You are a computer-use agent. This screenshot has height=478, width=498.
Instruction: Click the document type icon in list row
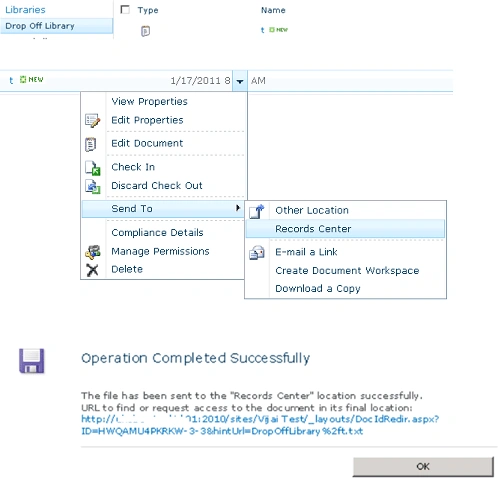145,31
